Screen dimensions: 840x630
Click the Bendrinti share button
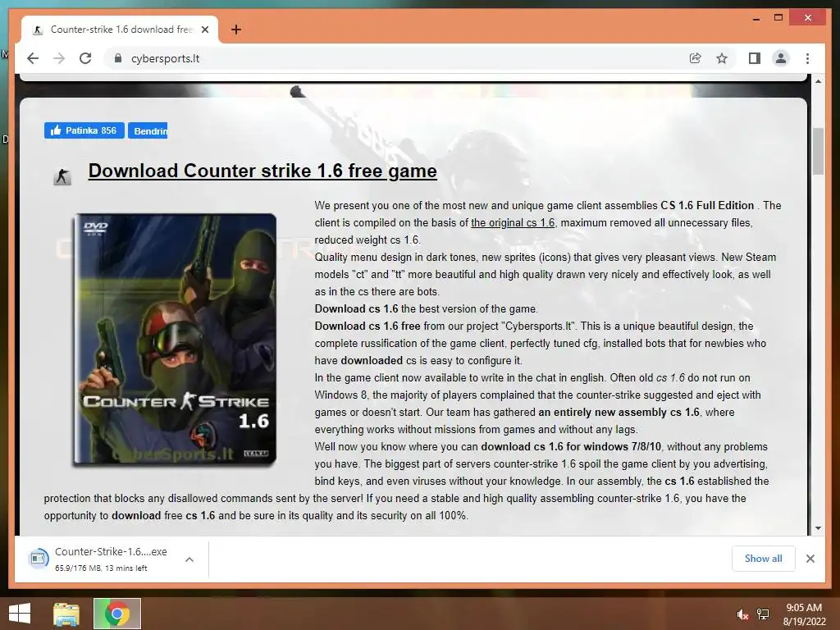(x=148, y=130)
